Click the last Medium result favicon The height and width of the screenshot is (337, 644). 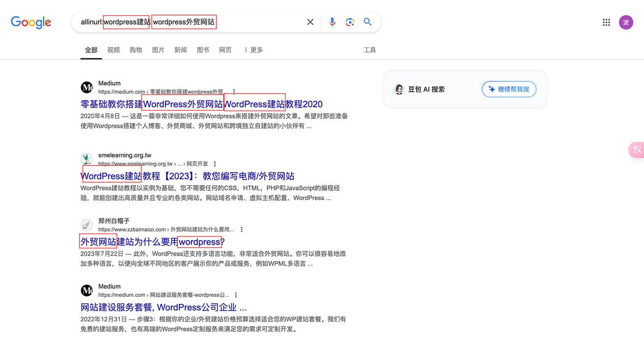click(x=87, y=291)
